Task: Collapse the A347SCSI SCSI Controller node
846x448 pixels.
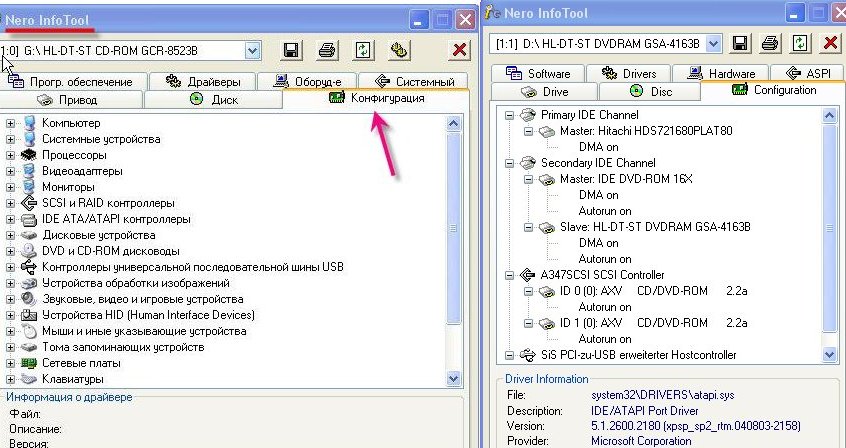Action: tap(510, 275)
